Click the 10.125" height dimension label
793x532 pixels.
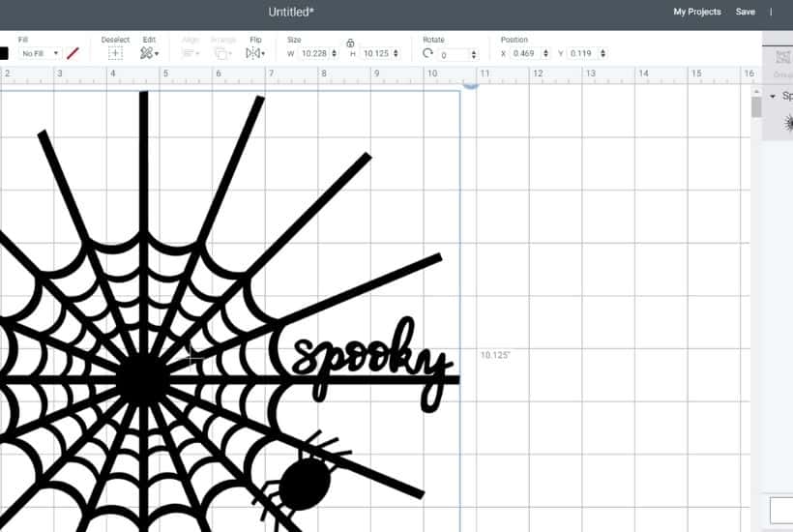(x=495, y=355)
